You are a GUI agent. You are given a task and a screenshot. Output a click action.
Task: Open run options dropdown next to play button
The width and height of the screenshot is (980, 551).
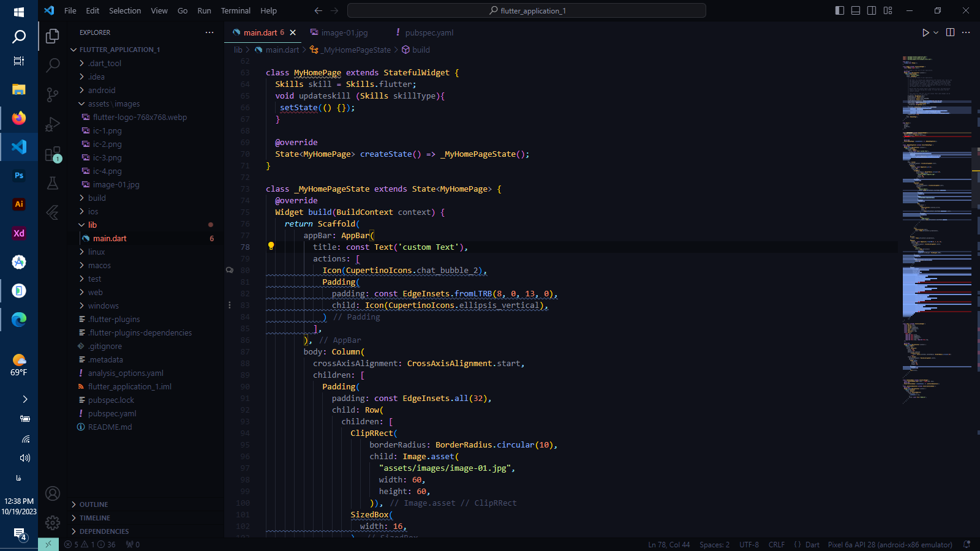[936, 32]
